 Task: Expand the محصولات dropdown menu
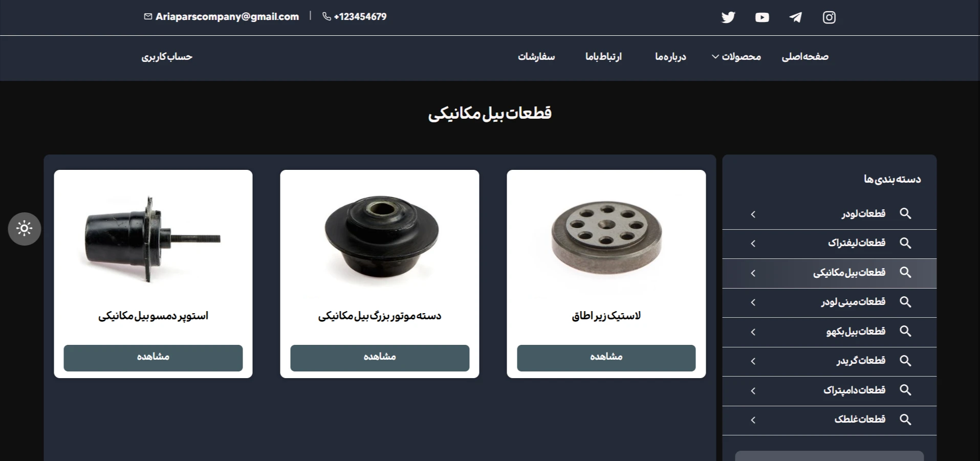[736, 57]
